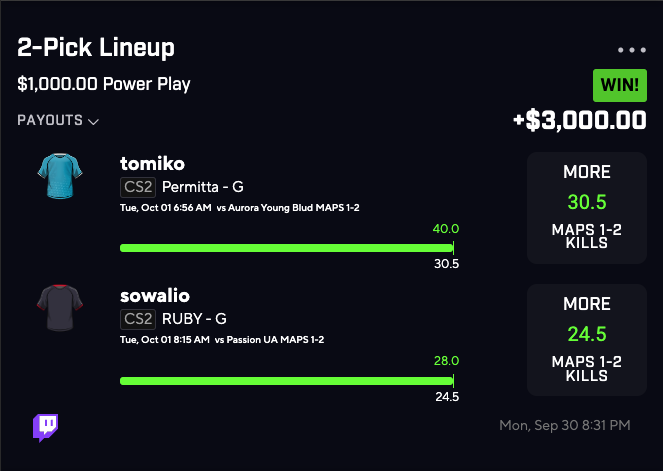Click the 2-Pick Lineup title
Viewport: 663px width, 471px height.
[x=96, y=48]
